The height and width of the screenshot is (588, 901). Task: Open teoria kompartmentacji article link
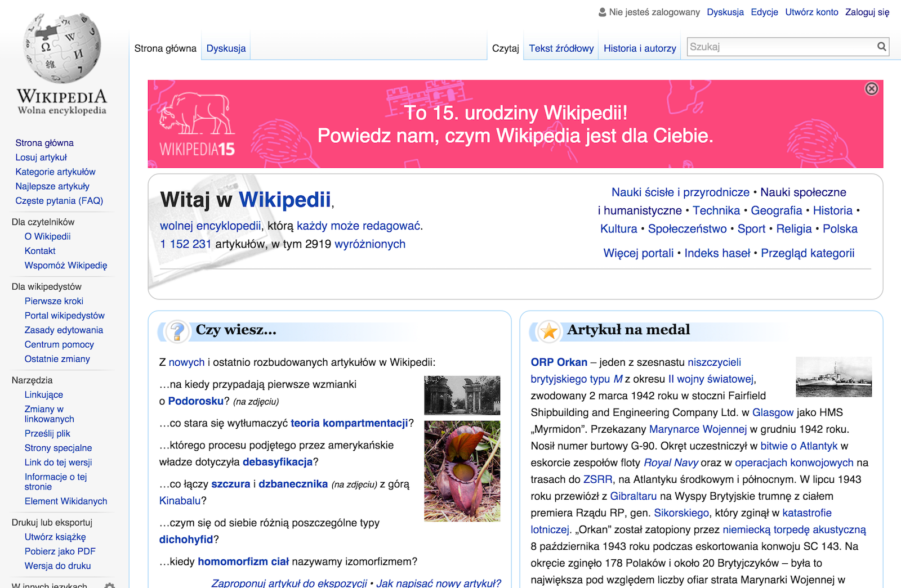(x=349, y=423)
